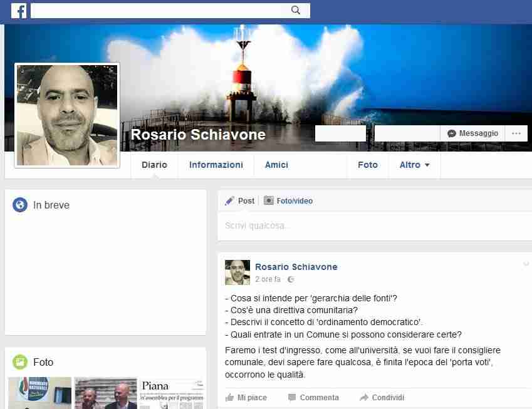Like the post with Mi piace
This screenshot has height=409, width=532.
click(246, 398)
